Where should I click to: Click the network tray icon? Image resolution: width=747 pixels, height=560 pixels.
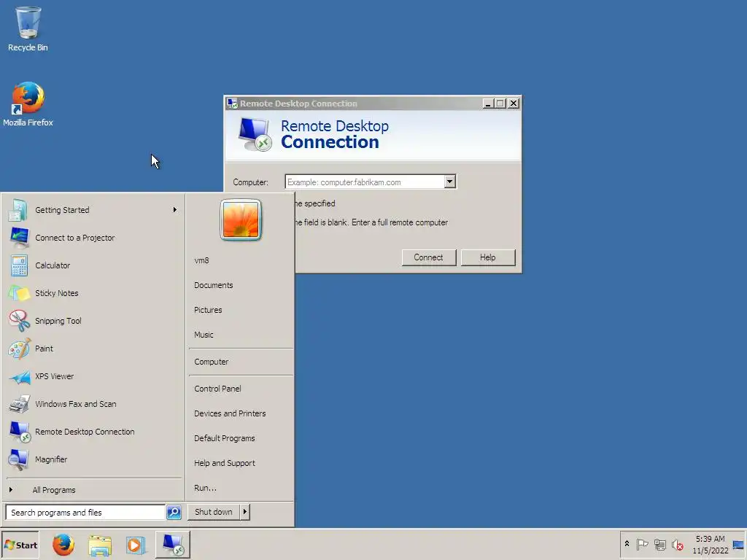point(659,544)
